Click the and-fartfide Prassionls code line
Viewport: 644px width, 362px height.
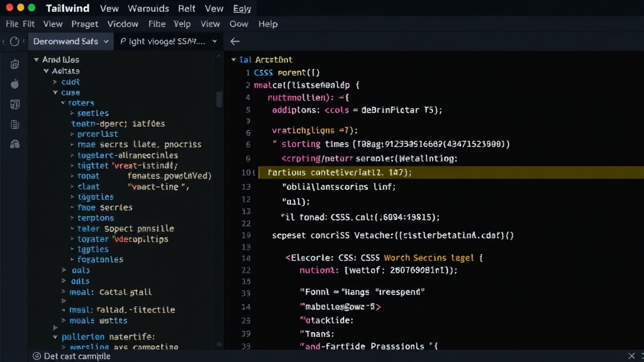point(369,346)
